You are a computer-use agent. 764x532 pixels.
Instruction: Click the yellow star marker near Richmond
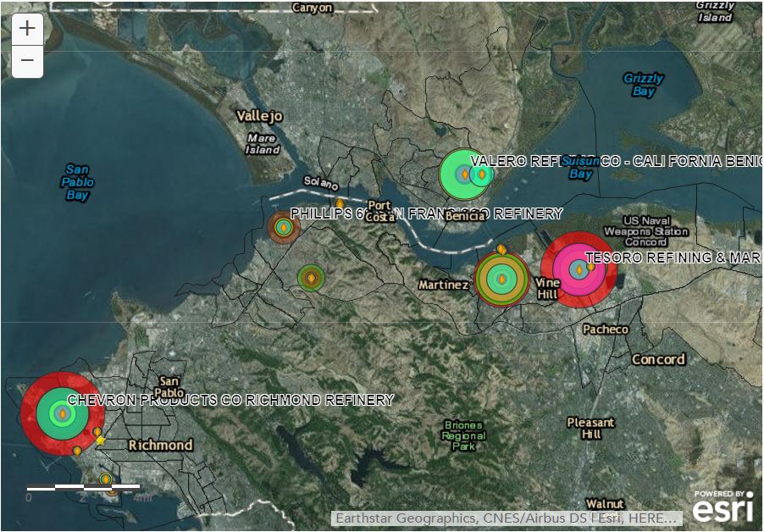point(101,441)
